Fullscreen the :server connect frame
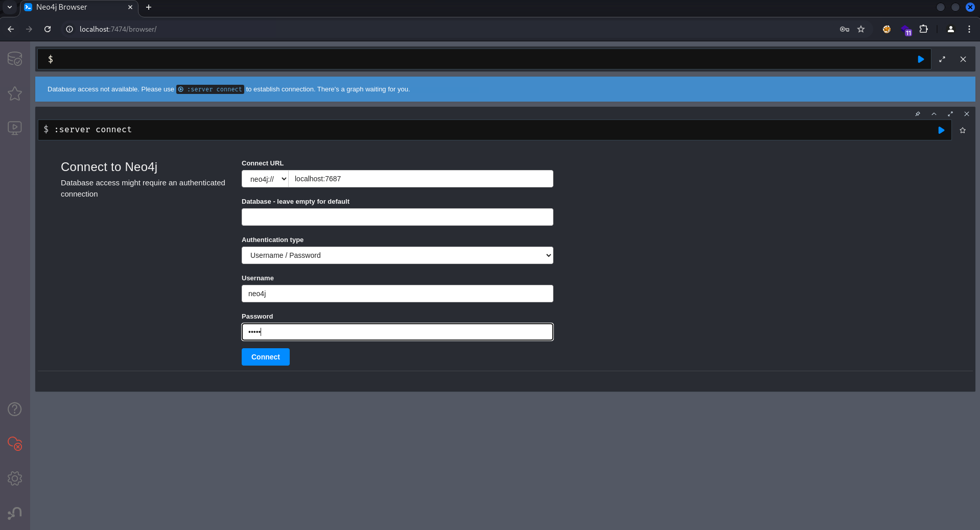 [x=950, y=114]
